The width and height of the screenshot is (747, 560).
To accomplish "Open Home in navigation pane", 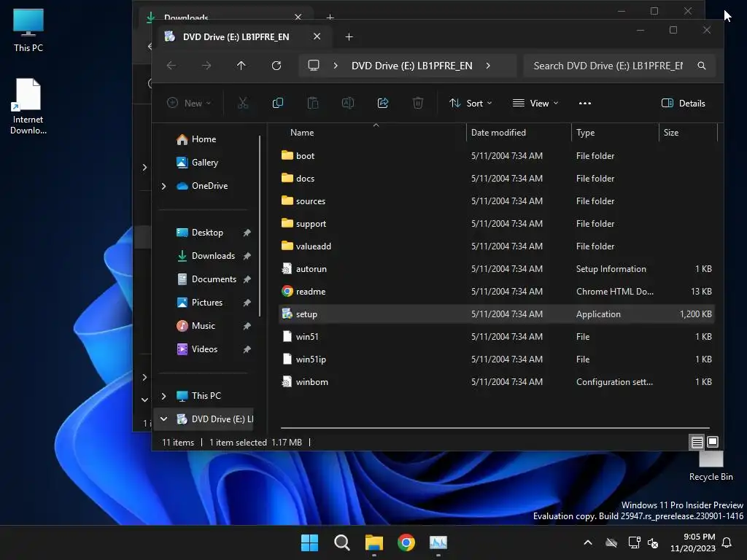I will 204,139.
